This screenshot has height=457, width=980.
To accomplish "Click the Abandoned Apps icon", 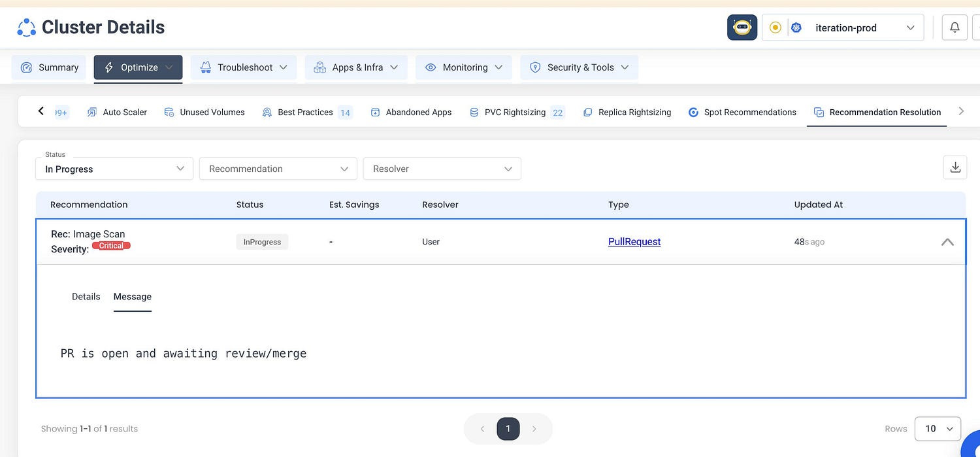I will click(x=375, y=112).
